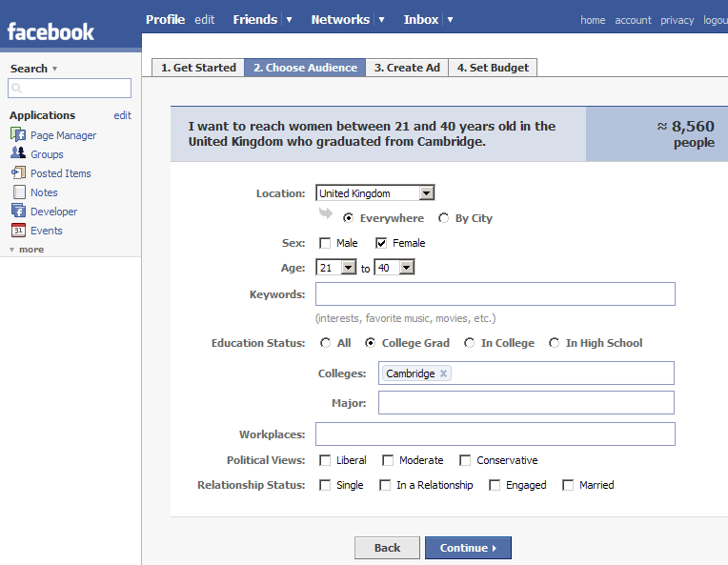The image size is (728, 565).
Task: Click the Groups people icon
Action: coord(18,152)
